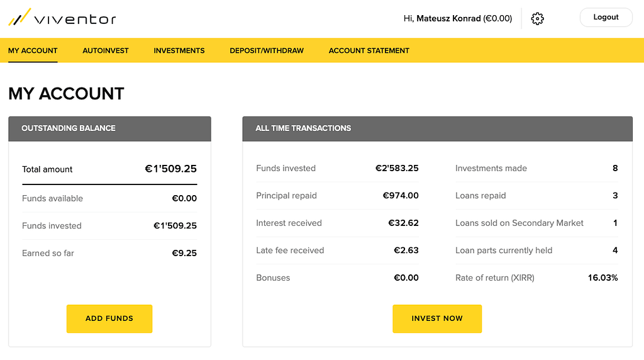Click the Mateusz Konrad user name
This screenshot has width=644, height=360.
(x=448, y=18)
